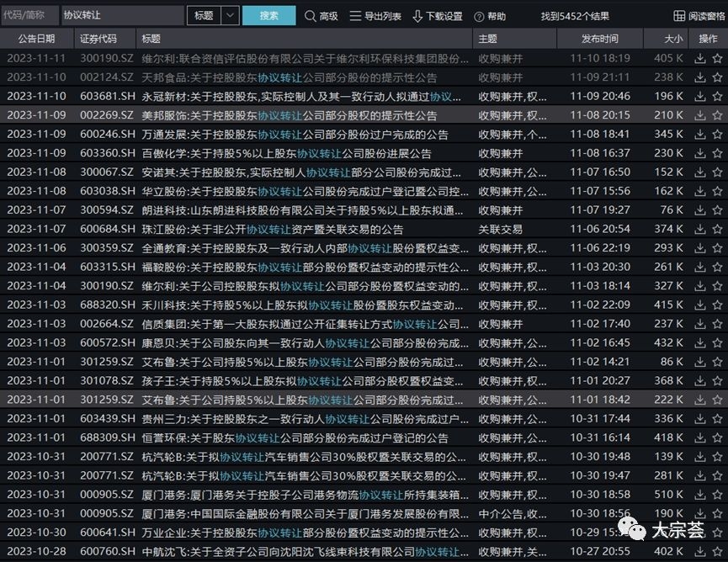Download the 杭汽轮B announcement
728x562 pixels.
coord(700,456)
